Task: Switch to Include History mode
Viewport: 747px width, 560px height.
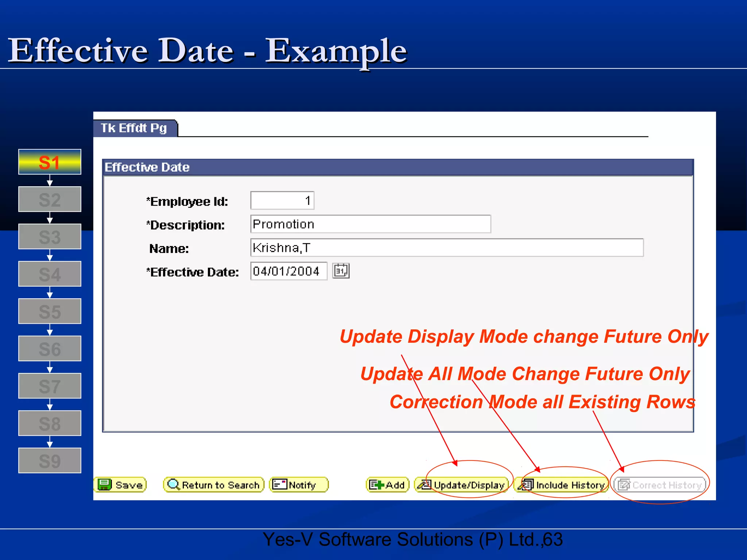Action: 561,485
